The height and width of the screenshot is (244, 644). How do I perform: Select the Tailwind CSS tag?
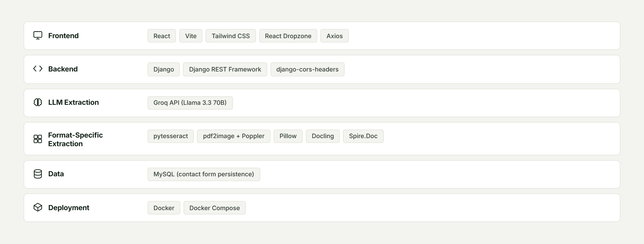pos(231,36)
